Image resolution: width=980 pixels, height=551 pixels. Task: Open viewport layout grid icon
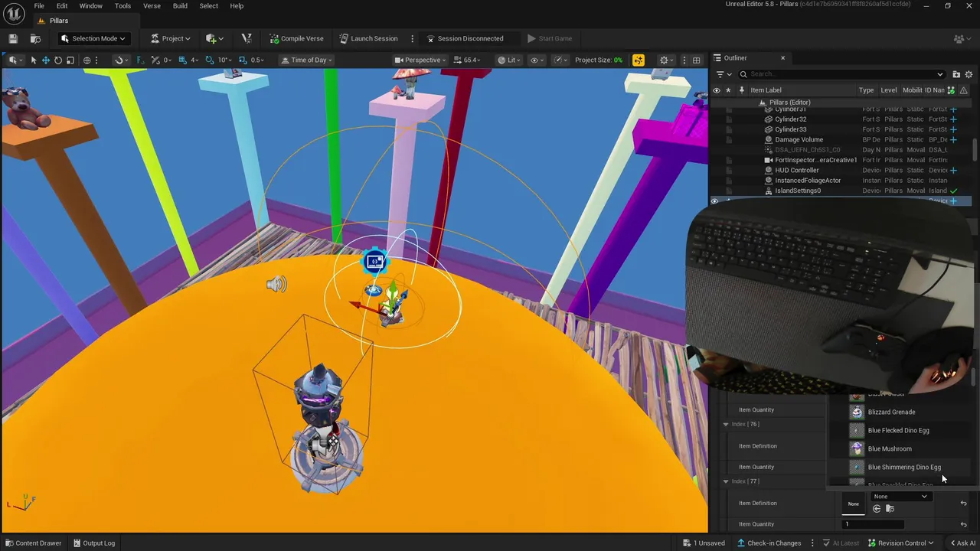[696, 60]
